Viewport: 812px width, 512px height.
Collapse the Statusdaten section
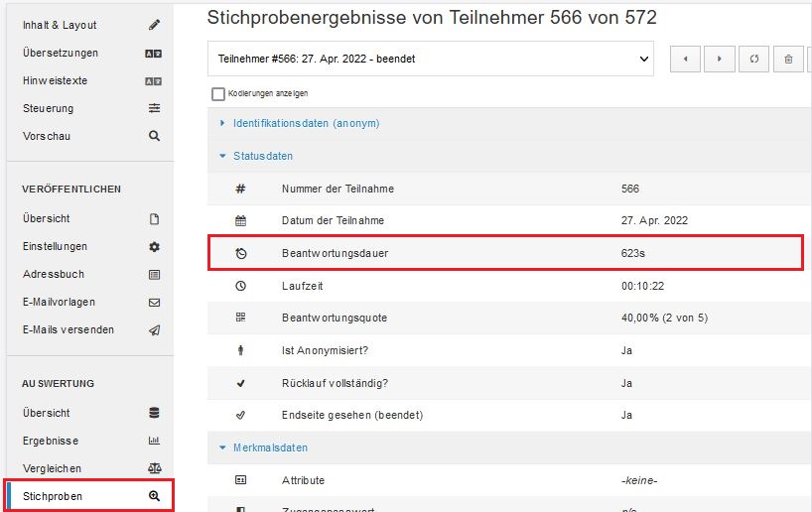tap(262, 156)
